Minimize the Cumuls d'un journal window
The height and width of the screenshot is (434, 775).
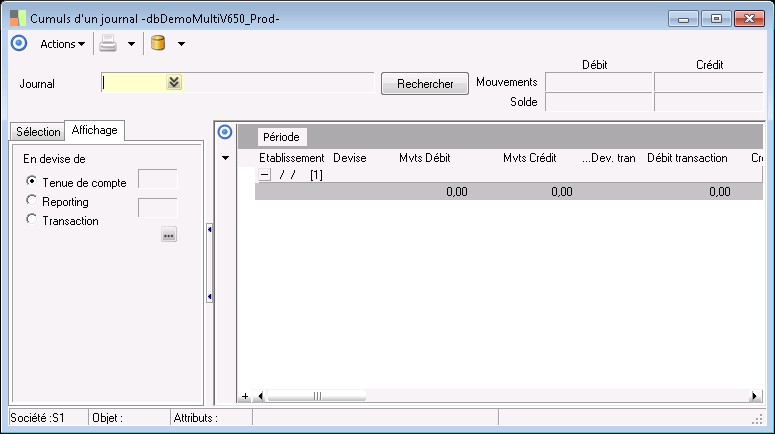(x=684, y=19)
